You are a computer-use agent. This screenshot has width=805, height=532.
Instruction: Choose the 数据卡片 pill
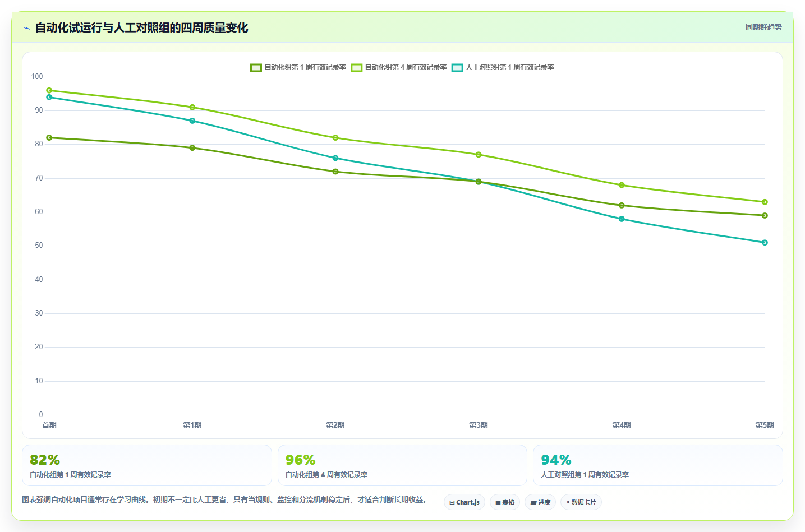(581, 502)
